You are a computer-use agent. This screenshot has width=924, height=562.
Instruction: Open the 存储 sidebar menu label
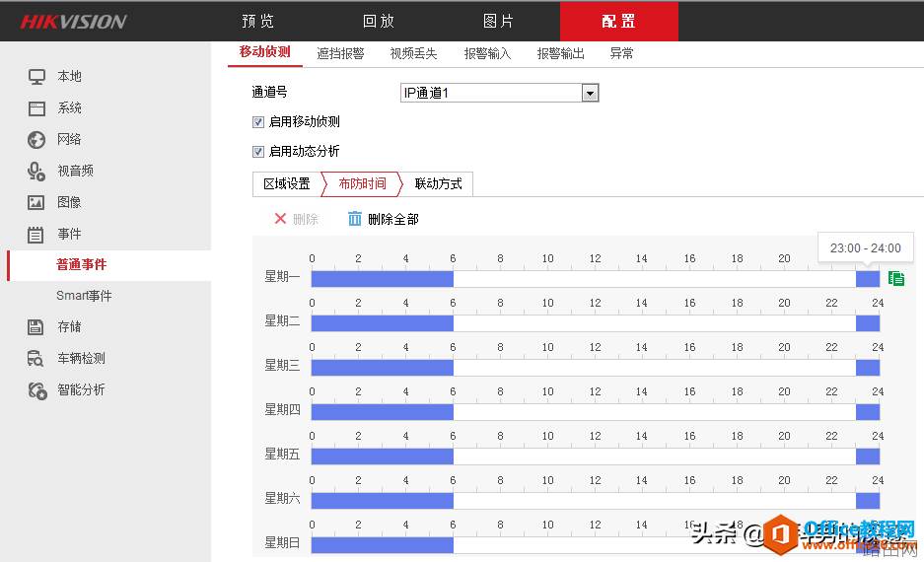tap(70, 327)
